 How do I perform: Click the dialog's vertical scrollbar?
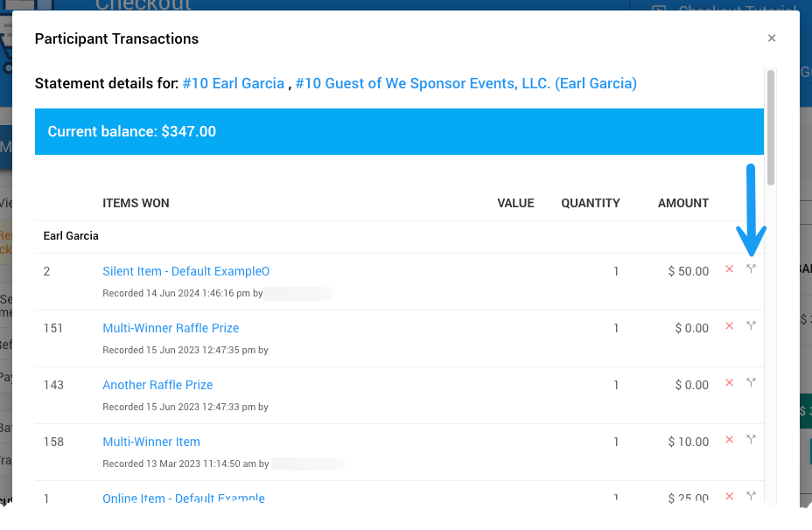pos(771,127)
